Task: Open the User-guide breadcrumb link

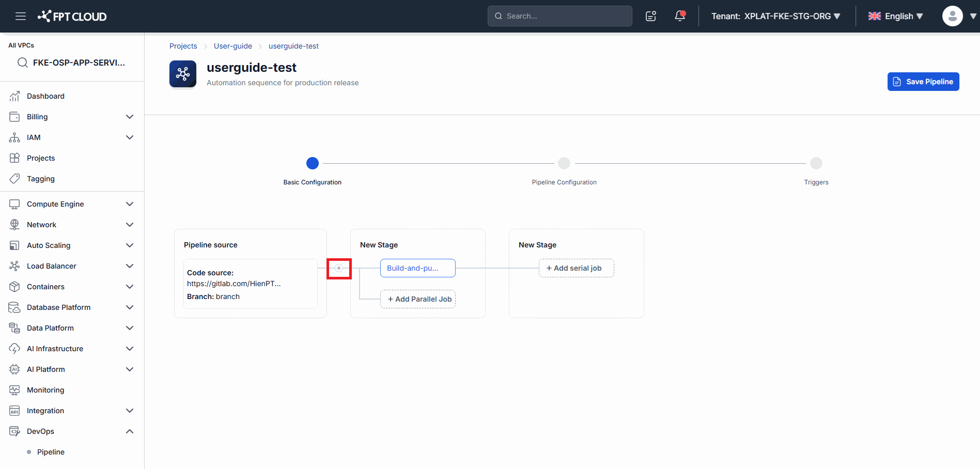Action: 233,46
